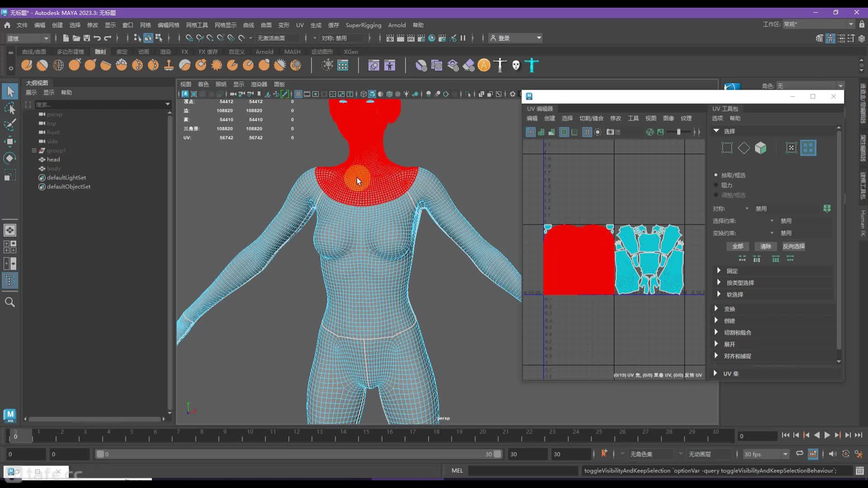The height and width of the screenshot is (488, 868).
Task: Toggle the viewport grid display icon
Action: click(x=298, y=94)
